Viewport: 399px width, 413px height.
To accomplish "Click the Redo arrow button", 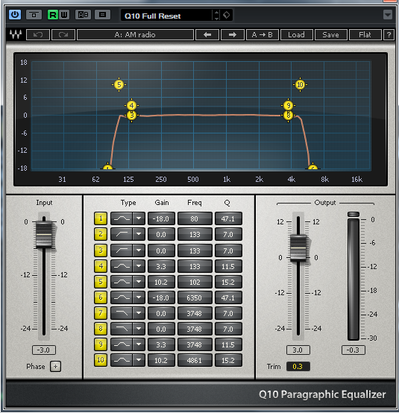I will click(x=63, y=35).
